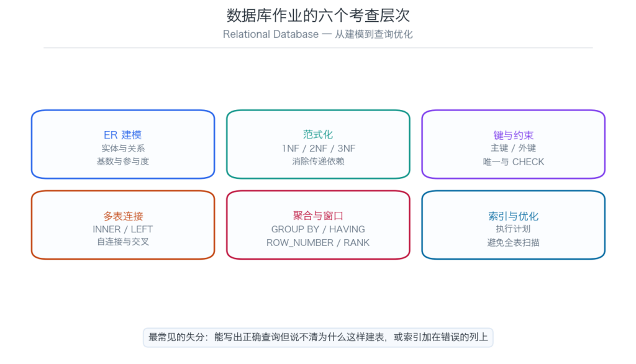The height and width of the screenshot is (364, 636).
Task: Click the GROUP BY / HAVING line
Action: pyautogui.click(x=318, y=229)
